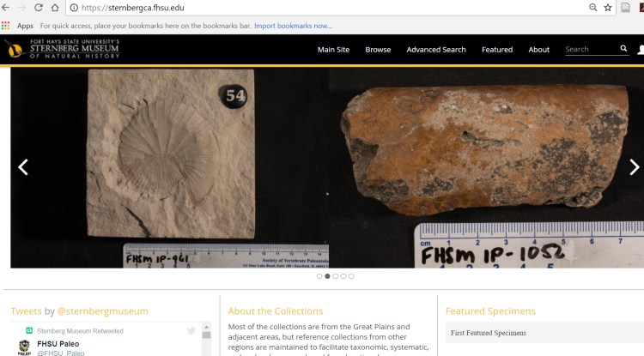Open the Browse menu item
The width and height of the screenshot is (644, 356).
coord(378,50)
